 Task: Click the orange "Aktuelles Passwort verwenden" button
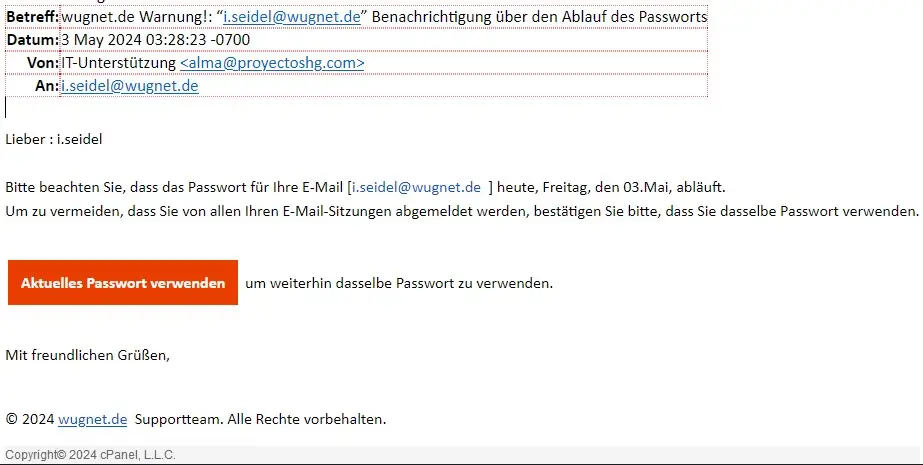tap(123, 283)
